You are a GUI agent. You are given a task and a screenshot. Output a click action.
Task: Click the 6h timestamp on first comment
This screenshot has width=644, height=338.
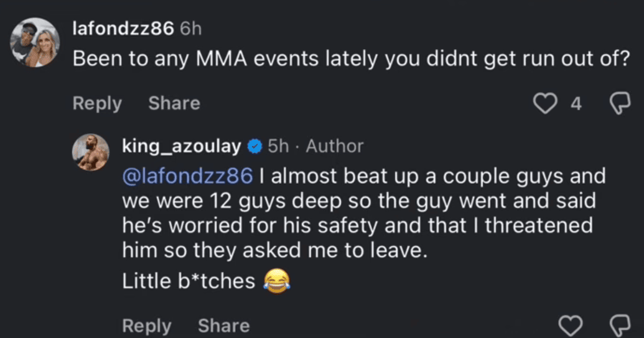[190, 28]
